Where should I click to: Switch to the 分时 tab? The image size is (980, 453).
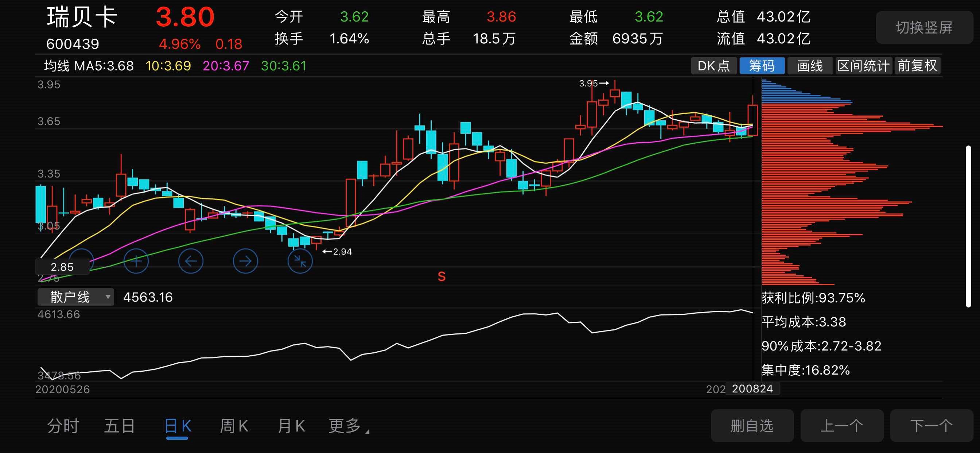point(63,426)
